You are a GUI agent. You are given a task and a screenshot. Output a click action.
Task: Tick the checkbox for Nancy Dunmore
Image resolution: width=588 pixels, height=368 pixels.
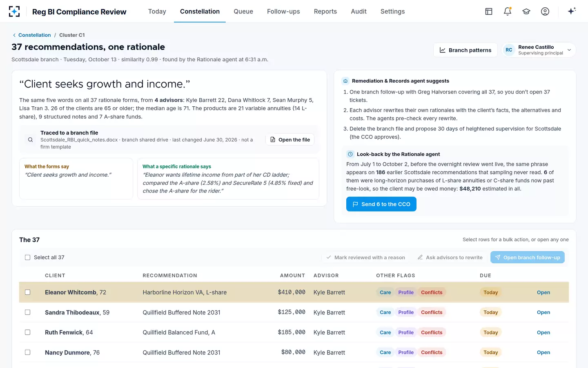tap(28, 352)
